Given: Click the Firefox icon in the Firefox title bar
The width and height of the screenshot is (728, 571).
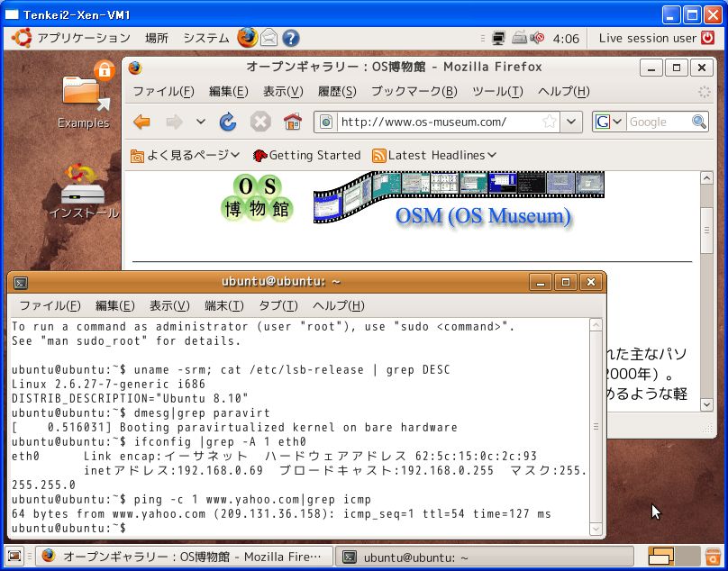Looking at the screenshot, I should click(x=135, y=68).
